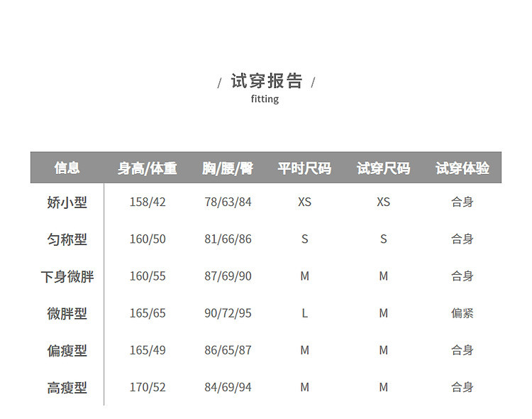Select the 下身微胖 row label
Screen dimensions: 532x419
tap(67, 276)
